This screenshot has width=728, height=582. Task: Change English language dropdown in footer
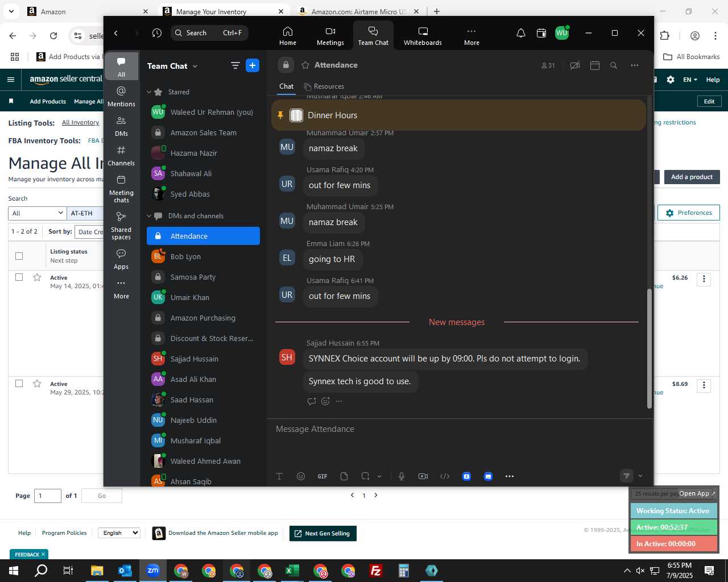[119, 533]
